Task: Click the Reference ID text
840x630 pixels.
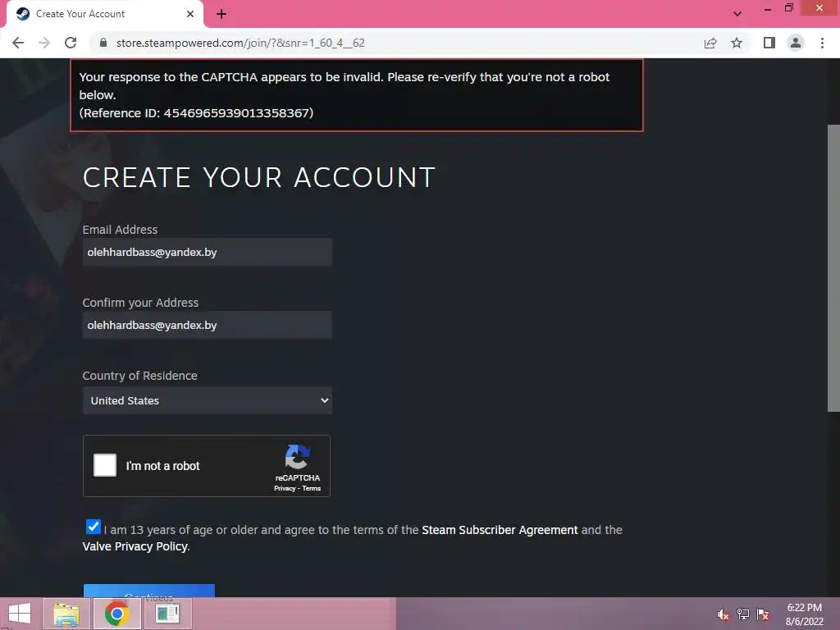Action: pyautogui.click(x=196, y=113)
